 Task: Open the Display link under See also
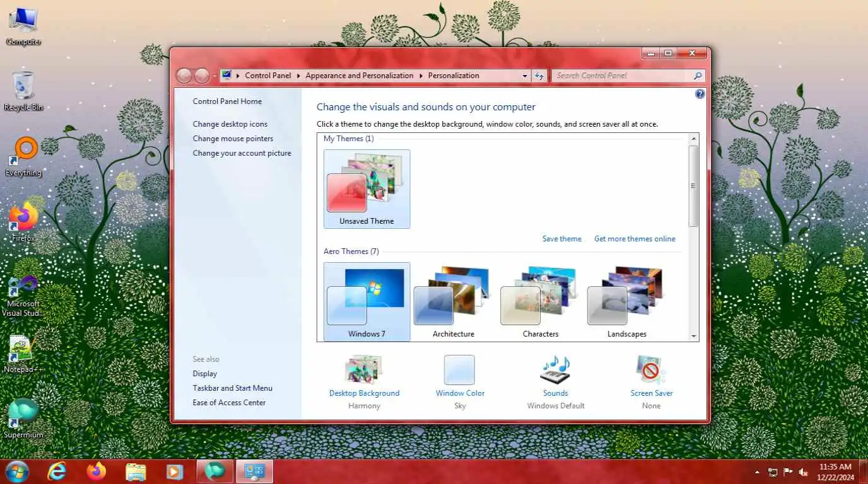(205, 374)
